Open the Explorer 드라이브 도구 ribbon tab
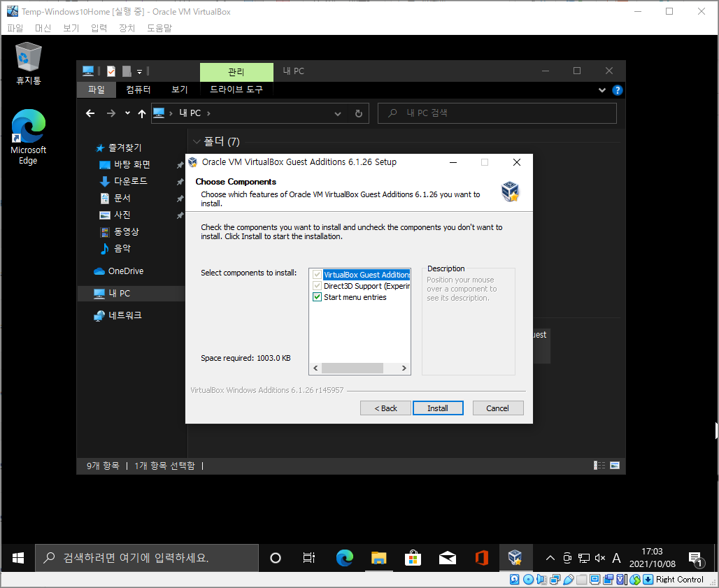This screenshot has width=719, height=588. point(236,89)
